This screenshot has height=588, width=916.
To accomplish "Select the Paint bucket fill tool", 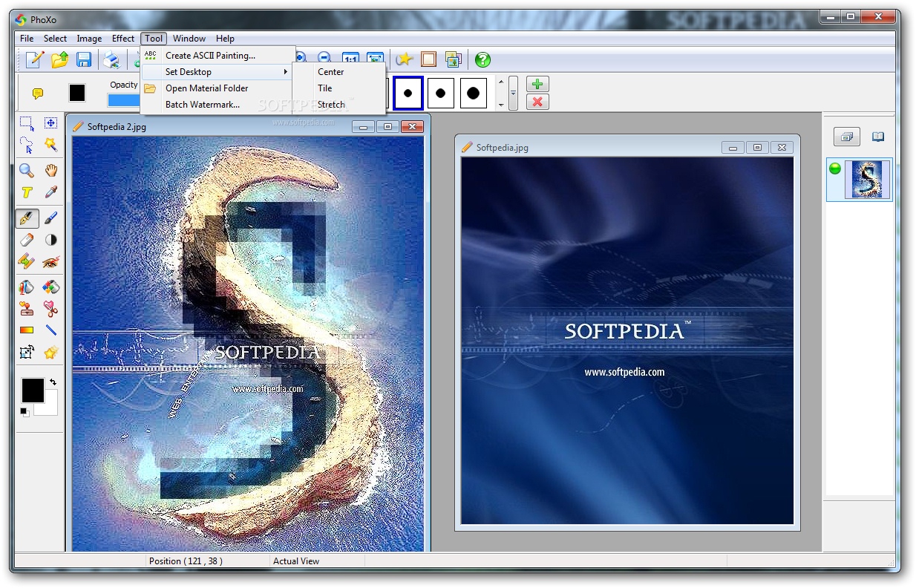I will 27,287.
